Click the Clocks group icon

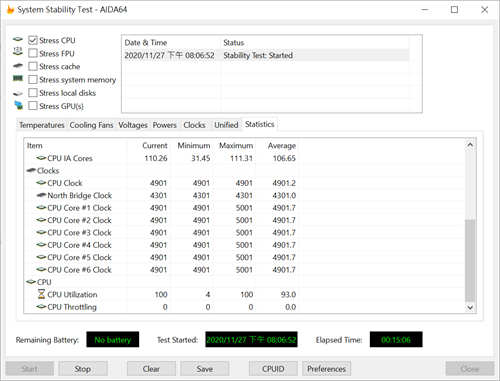tap(31, 170)
